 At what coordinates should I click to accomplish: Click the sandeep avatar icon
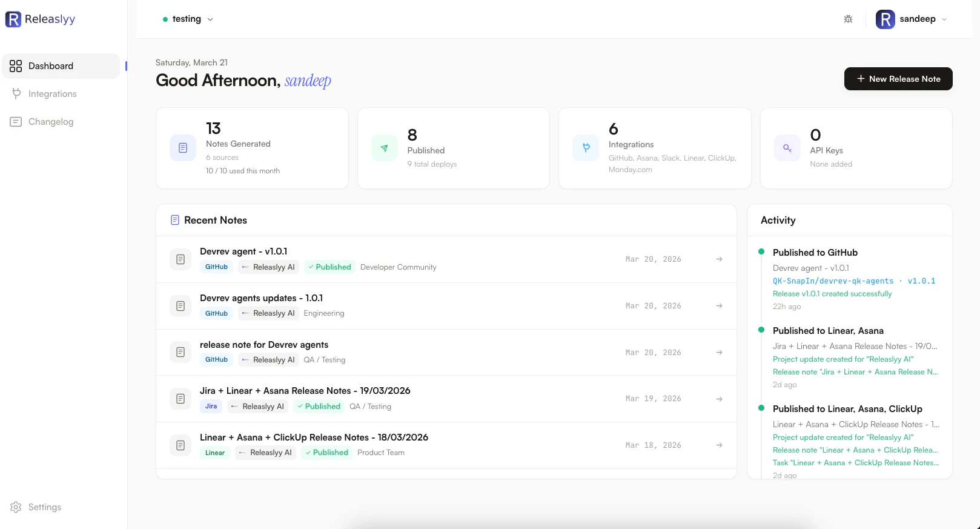point(886,19)
